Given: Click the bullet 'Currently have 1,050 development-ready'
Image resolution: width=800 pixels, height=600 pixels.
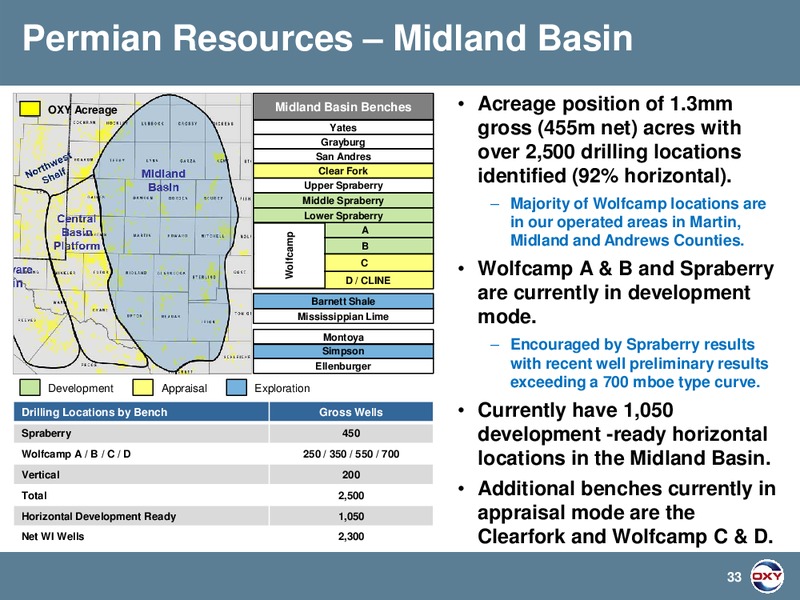Looking at the screenshot, I should tap(624, 434).
